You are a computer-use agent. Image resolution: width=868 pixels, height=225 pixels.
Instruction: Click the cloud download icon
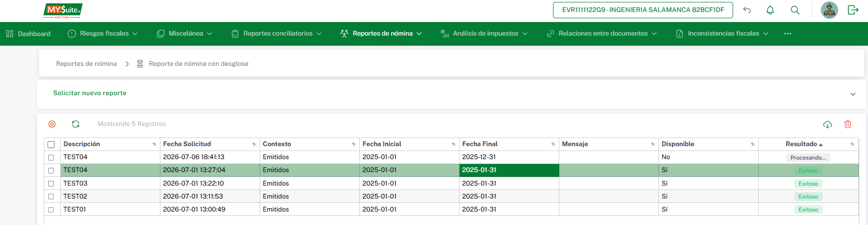828,125
